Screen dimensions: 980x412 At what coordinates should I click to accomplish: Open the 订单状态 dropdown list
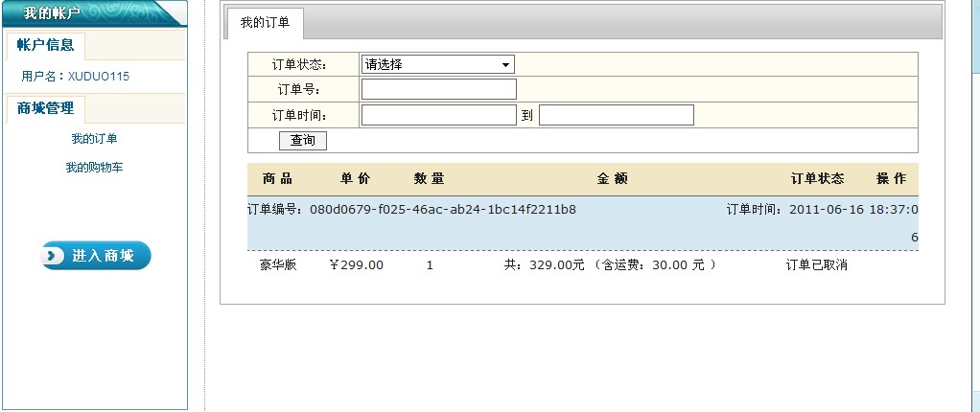(x=438, y=65)
